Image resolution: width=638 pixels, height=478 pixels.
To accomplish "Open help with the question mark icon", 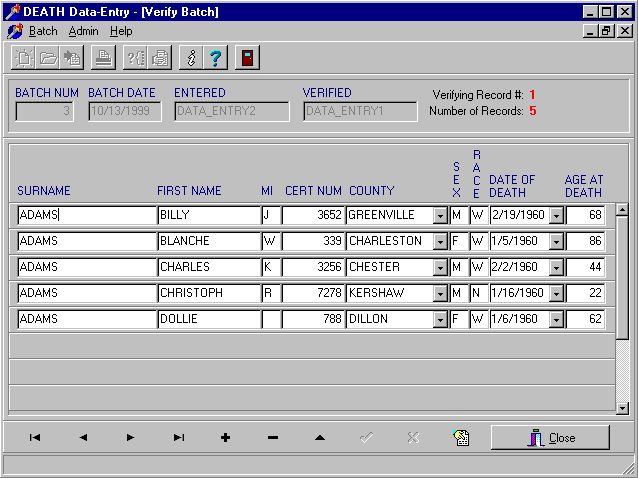I will (215, 58).
